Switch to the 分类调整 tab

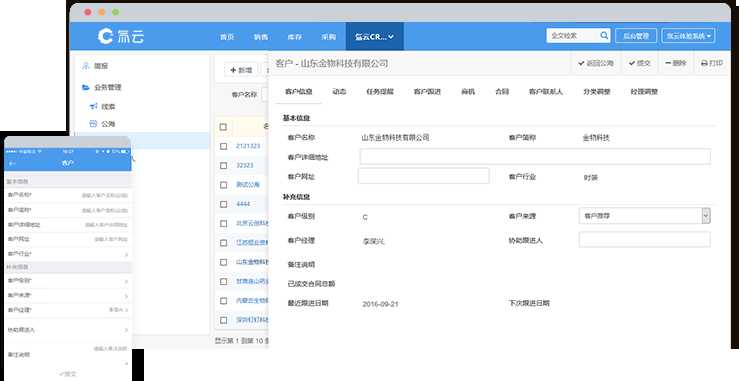(597, 92)
